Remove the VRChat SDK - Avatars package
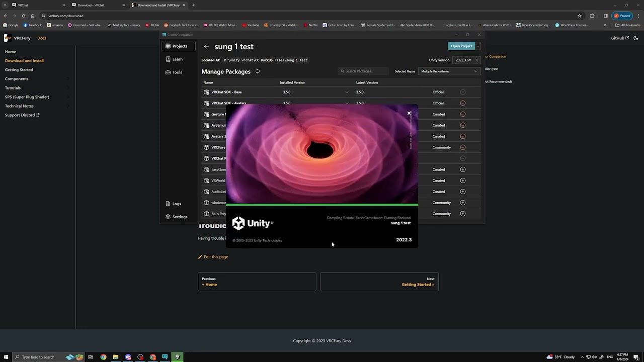 (x=463, y=103)
